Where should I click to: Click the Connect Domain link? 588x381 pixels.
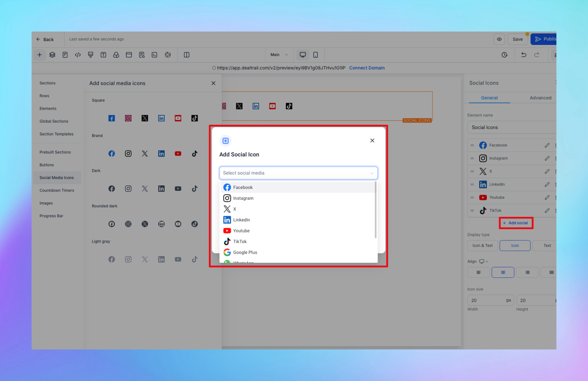pos(367,68)
